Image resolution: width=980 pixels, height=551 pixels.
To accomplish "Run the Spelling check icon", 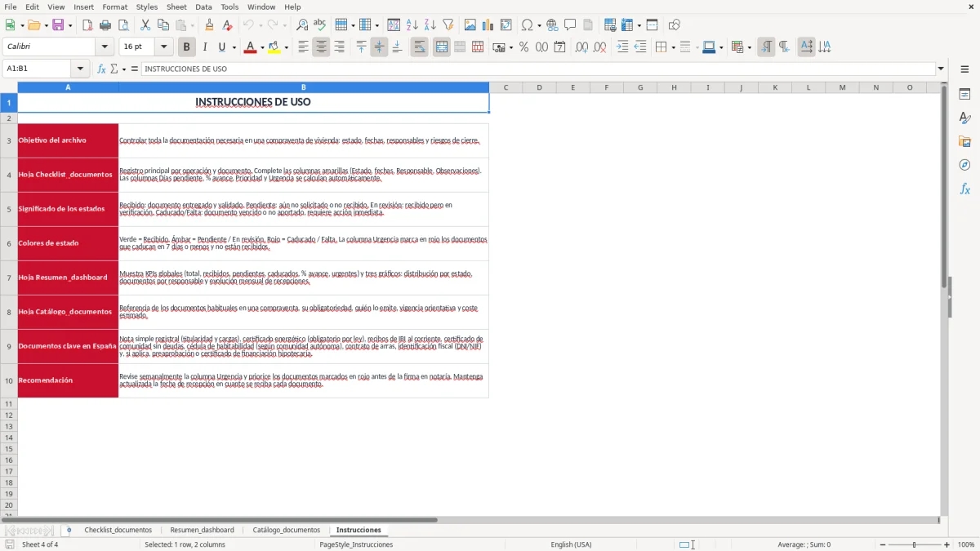I will [320, 25].
